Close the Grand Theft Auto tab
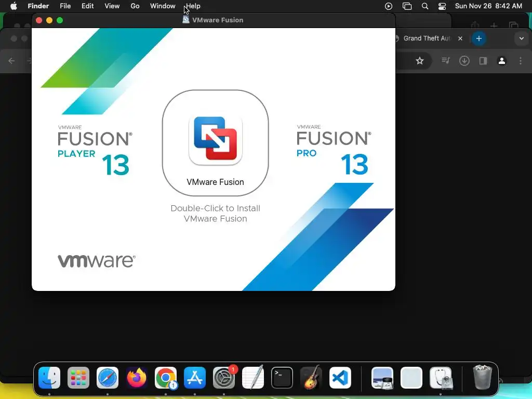The width and height of the screenshot is (532, 399). pyautogui.click(x=460, y=38)
